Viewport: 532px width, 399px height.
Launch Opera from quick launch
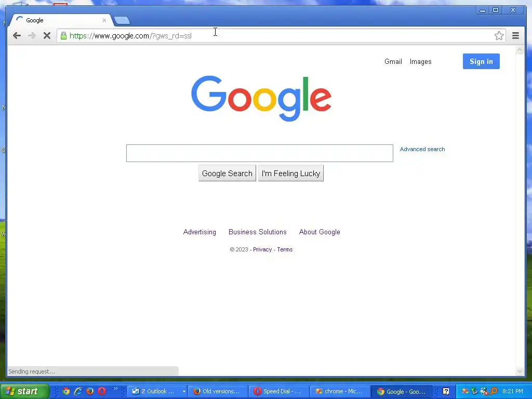point(102,391)
